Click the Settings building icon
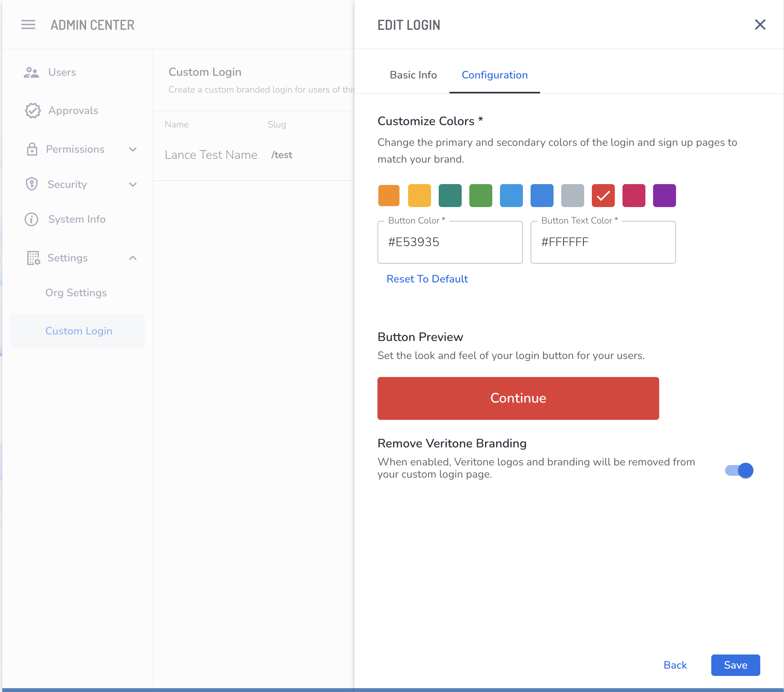The image size is (784, 692). pyautogui.click(x=32, y=258)
